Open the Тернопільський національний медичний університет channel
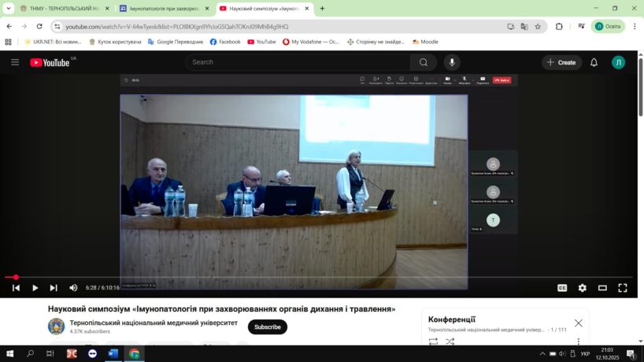The image size is (644, 362). [153, 323]
